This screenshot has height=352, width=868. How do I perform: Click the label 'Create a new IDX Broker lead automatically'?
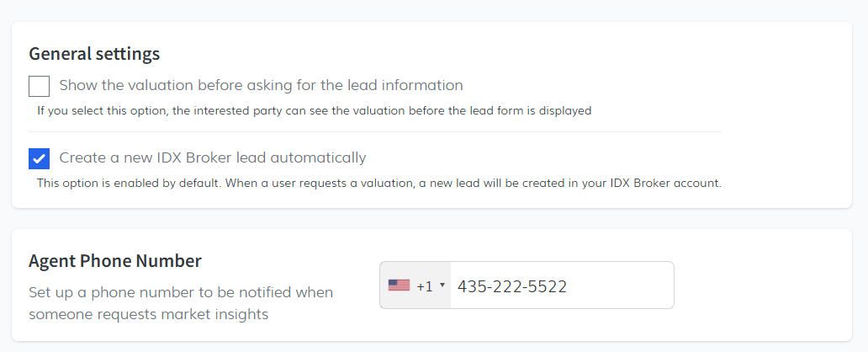click(x=213, y=157)
